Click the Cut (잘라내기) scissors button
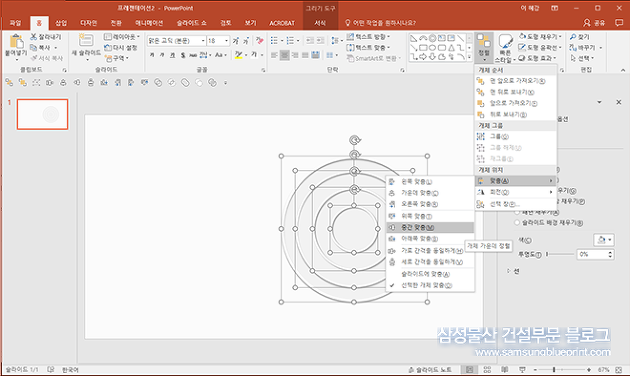This screenshot has width=630, height=376. (x=45, y=37)
